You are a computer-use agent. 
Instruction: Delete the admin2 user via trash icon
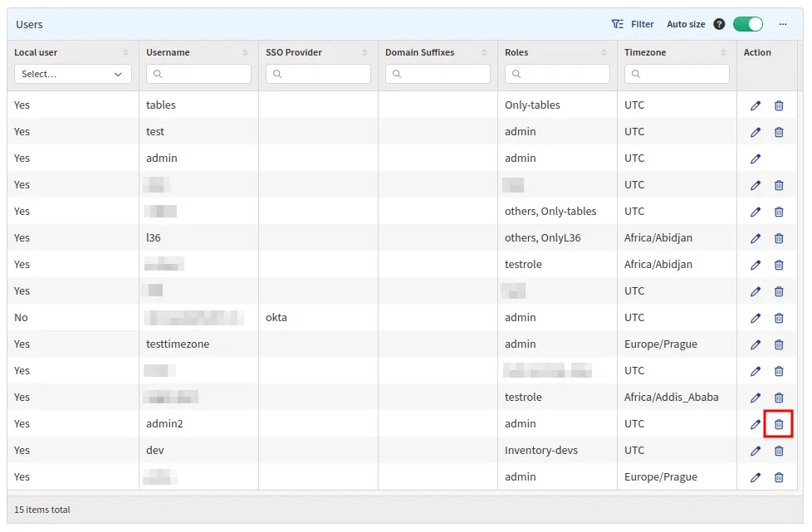[779, 424]
